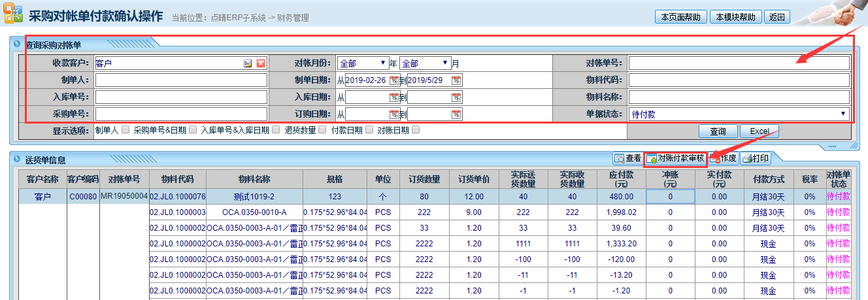Clear 收款客户 field with red X icon

260,63
